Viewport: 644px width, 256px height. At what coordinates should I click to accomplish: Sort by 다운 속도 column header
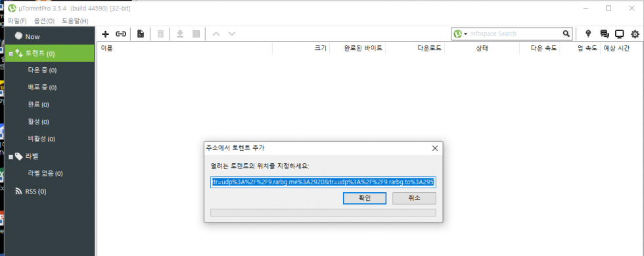540,48
